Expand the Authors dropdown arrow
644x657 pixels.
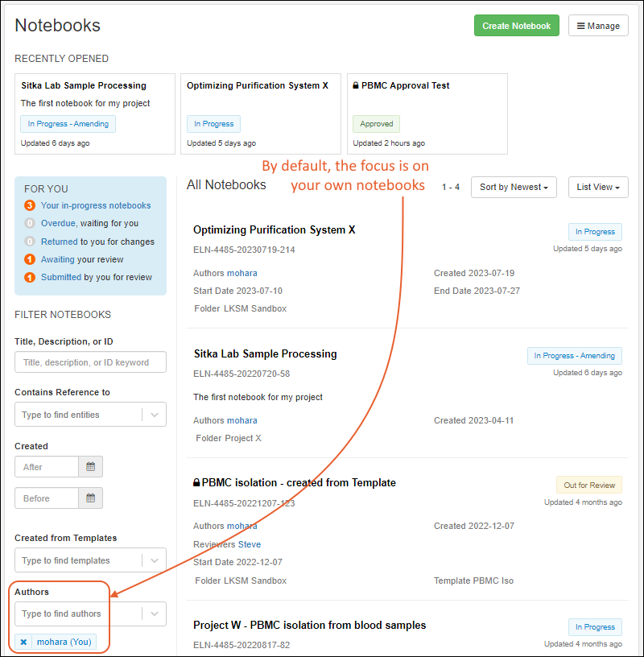(x=155, y=614)
